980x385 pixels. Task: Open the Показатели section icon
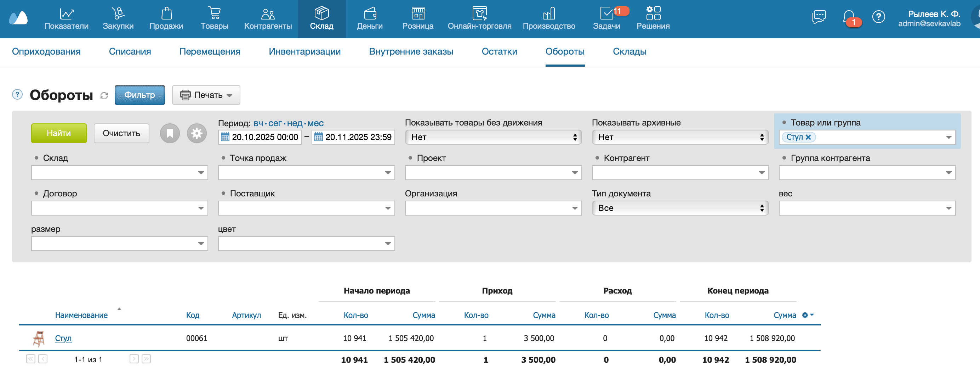pyautogui.click(x=67, y=13)
